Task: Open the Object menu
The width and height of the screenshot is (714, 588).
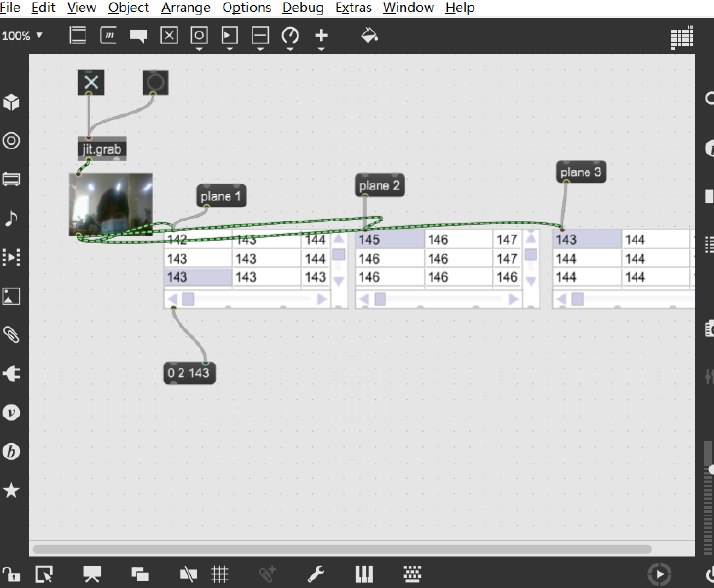Action: 127,7
